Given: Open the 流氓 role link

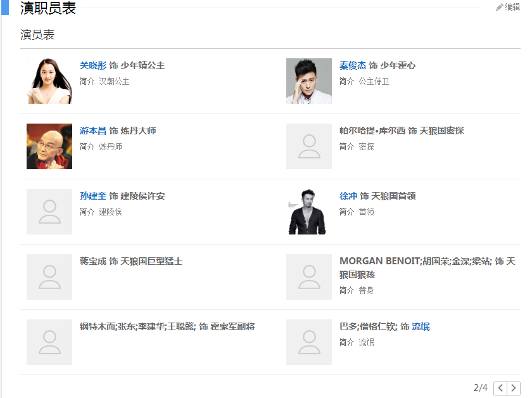Looking at the screenshot, I should point(421,326).
